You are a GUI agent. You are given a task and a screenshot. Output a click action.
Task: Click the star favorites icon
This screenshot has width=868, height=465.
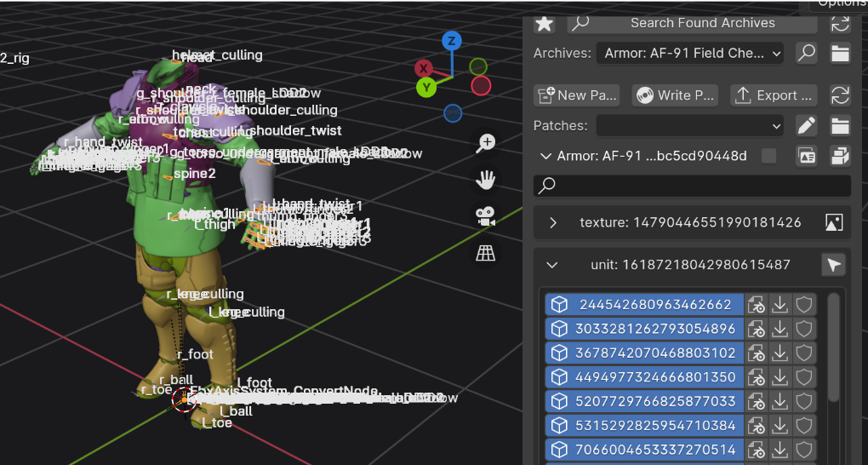click(x=544, y=23)
